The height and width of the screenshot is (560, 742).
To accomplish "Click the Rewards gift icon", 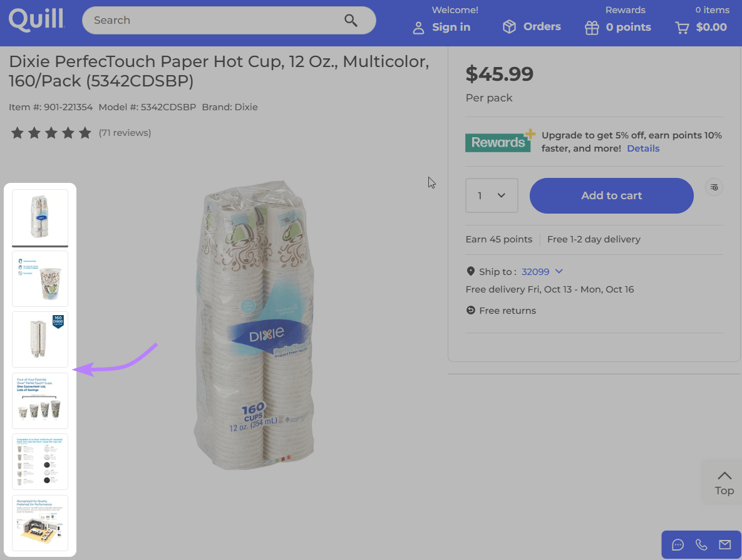I will pos(591,28).
